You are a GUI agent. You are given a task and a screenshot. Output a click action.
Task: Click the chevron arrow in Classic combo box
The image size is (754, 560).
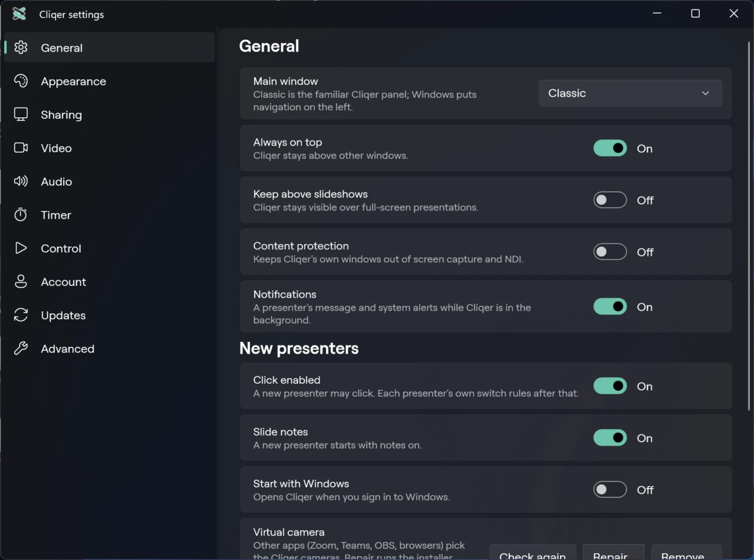(x=705, y=93)
